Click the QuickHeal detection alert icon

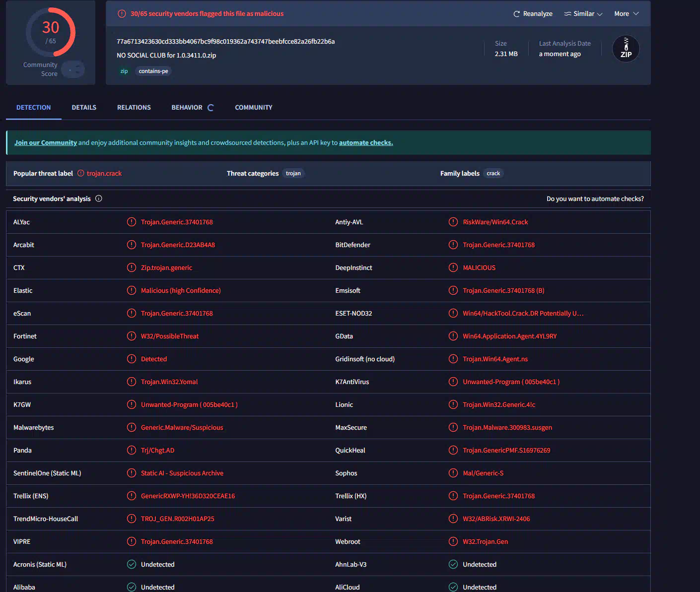coord(453,450)
